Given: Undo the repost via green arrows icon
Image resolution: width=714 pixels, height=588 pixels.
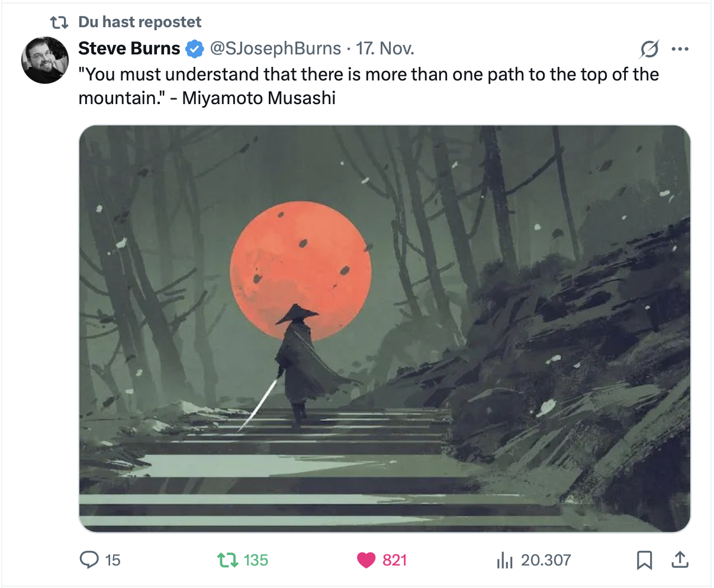Looking at the screenshot, I should point(227,560).
